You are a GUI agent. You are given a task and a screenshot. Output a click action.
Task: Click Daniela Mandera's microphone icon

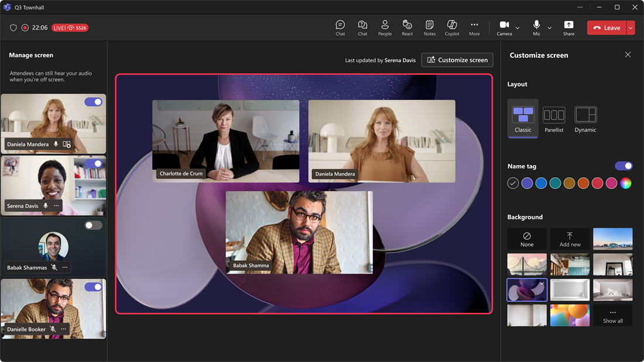(56, 144)
